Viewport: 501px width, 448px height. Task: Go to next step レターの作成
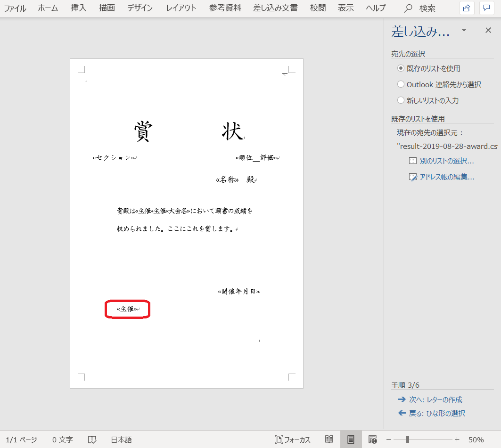tap(435, 399)
